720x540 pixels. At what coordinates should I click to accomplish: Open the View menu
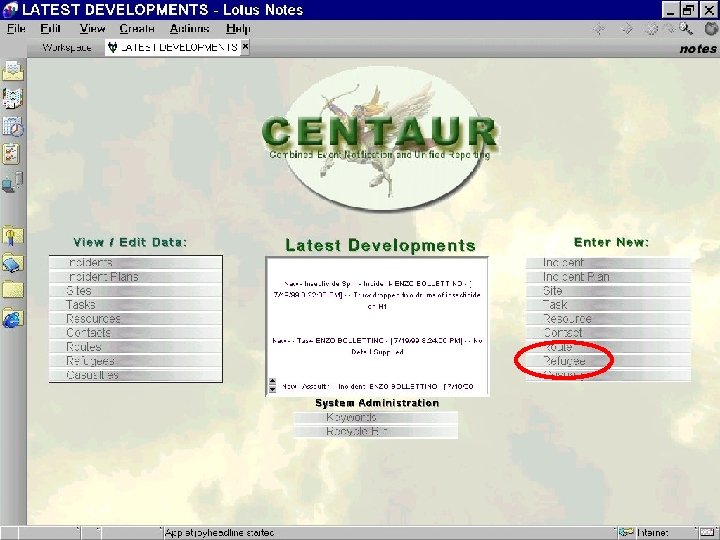click(x=92, y=28)
